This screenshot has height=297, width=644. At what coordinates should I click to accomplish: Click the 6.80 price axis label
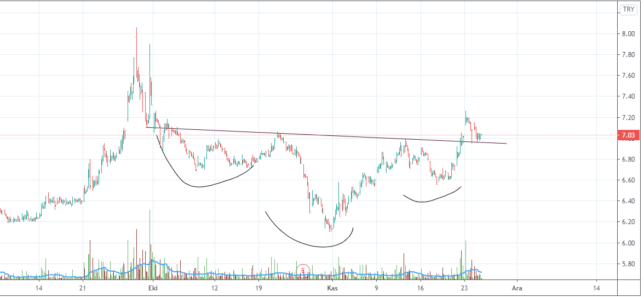pyautogui.click(x=629, y=159)
